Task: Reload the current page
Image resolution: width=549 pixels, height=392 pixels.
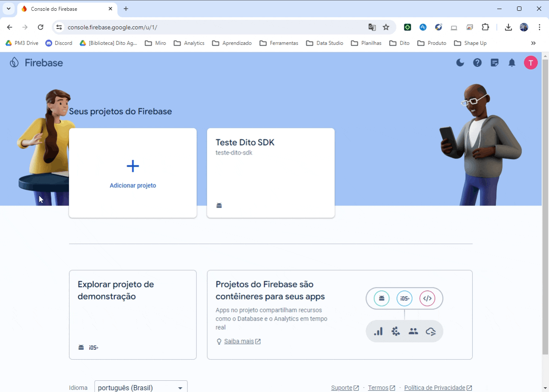Action: [41, 27]
